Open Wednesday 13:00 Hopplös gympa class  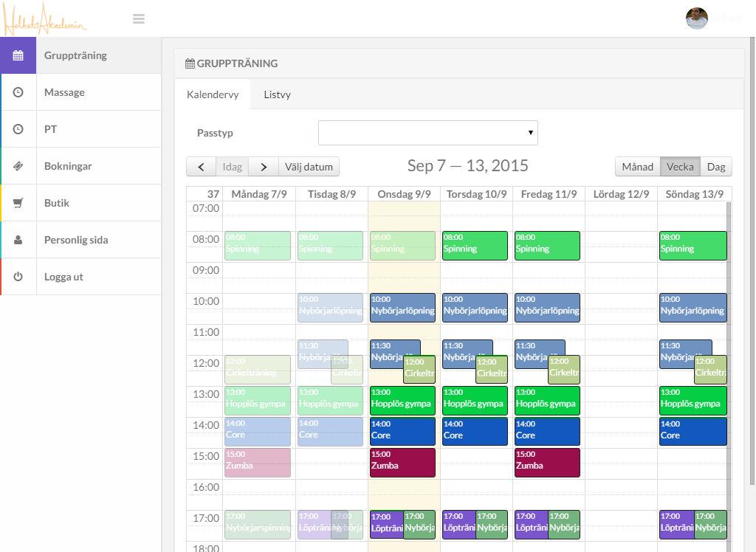402,401
